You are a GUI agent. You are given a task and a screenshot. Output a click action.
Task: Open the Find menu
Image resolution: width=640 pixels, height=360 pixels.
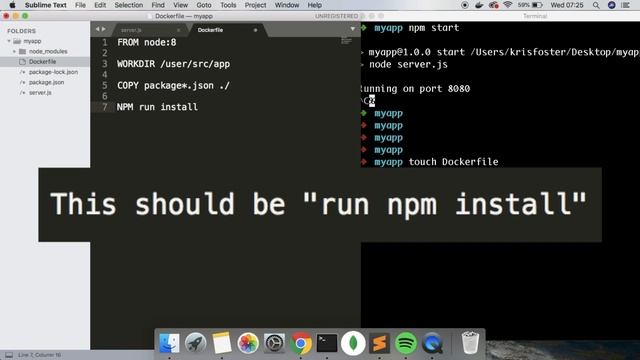tap(158, 5)
